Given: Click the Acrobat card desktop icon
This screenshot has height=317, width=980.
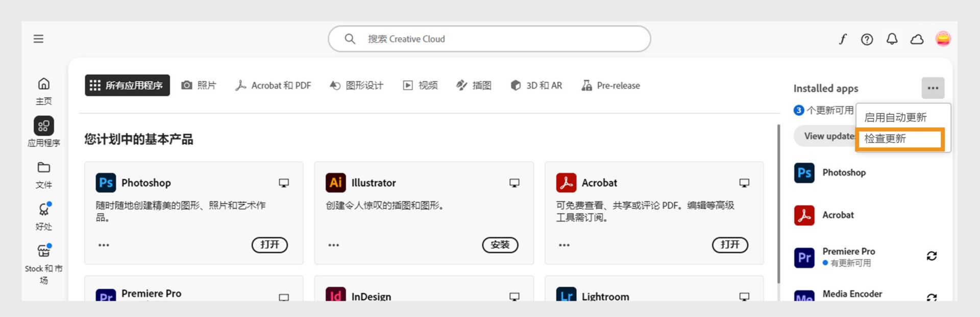Looking at the screenshot, I should click(744, 183).
